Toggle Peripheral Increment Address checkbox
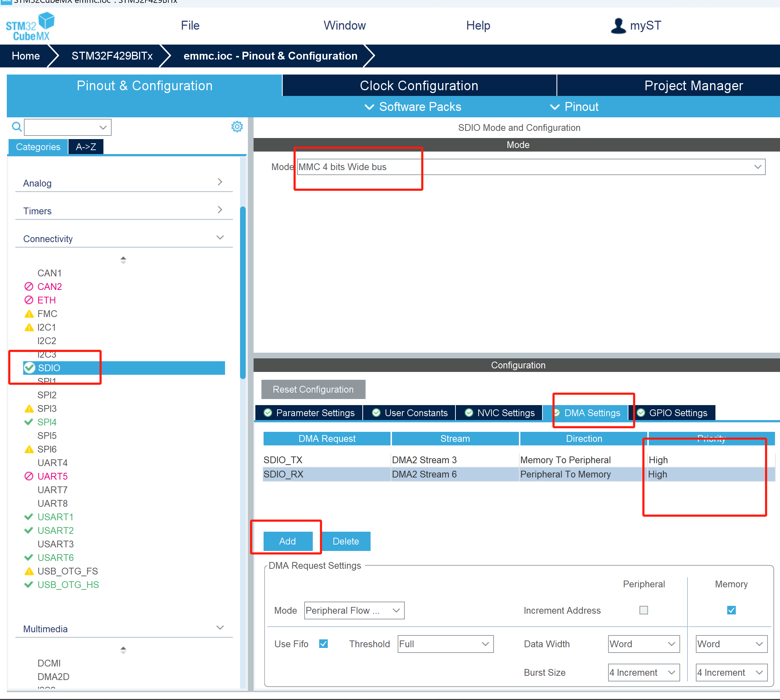The width and height of the screenshot is (780, 700). point(643,610)
